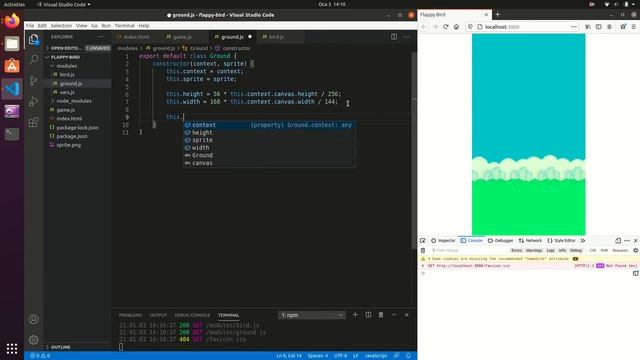Toggle the Requests filter in the console
640x360 pixels.
pos(620,250)
